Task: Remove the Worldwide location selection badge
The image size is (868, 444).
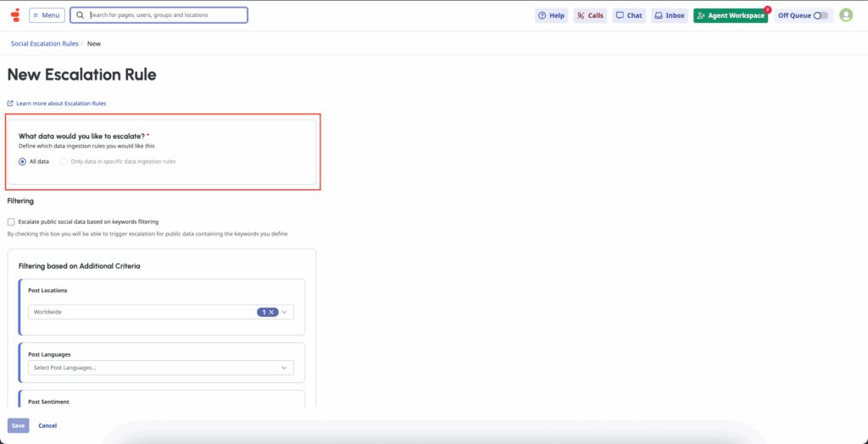Action: [x=271, y=312]
